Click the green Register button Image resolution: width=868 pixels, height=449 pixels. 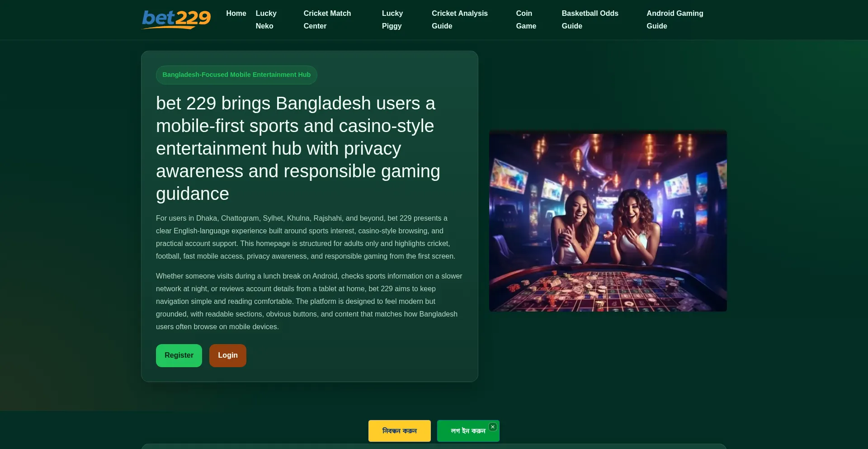(x=179, y=355)
